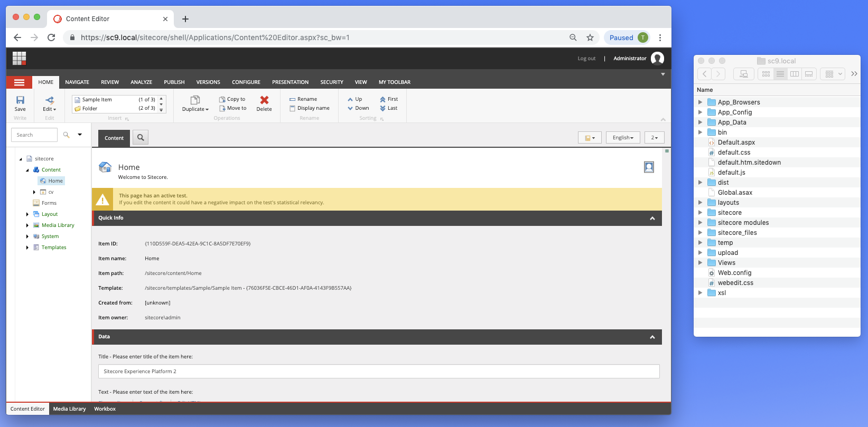Collapse the ribbon with the corner arrow
868x427 pixels.
pos(663,119)
